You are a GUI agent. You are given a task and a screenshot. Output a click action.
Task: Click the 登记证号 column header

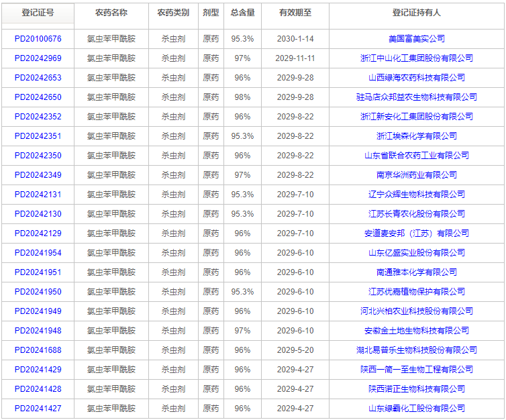(x=38, y=13)
